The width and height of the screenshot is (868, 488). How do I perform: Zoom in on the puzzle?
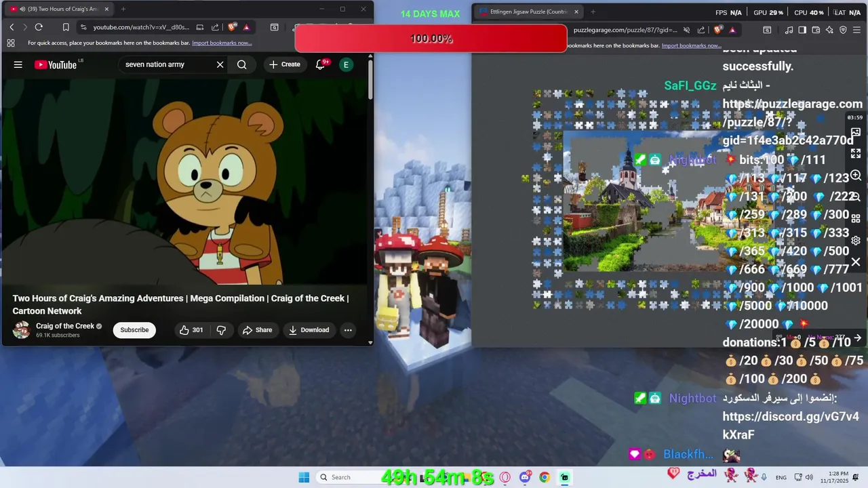pos(856,176)
